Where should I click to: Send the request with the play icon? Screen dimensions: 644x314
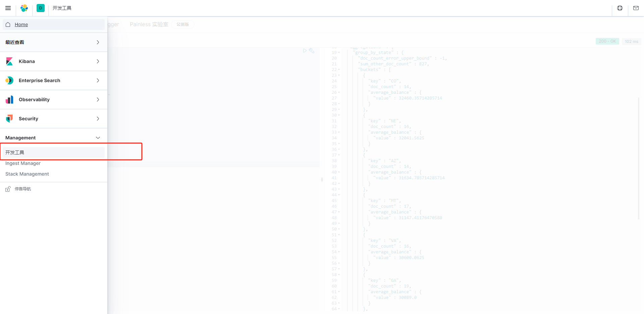305,51
